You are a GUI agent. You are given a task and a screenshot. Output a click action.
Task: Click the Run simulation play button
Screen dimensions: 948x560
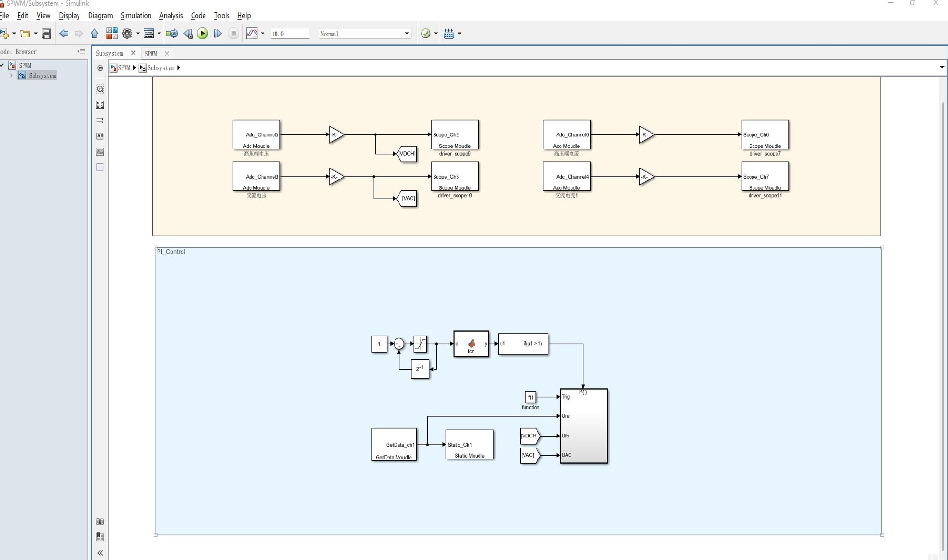(202, 34)
